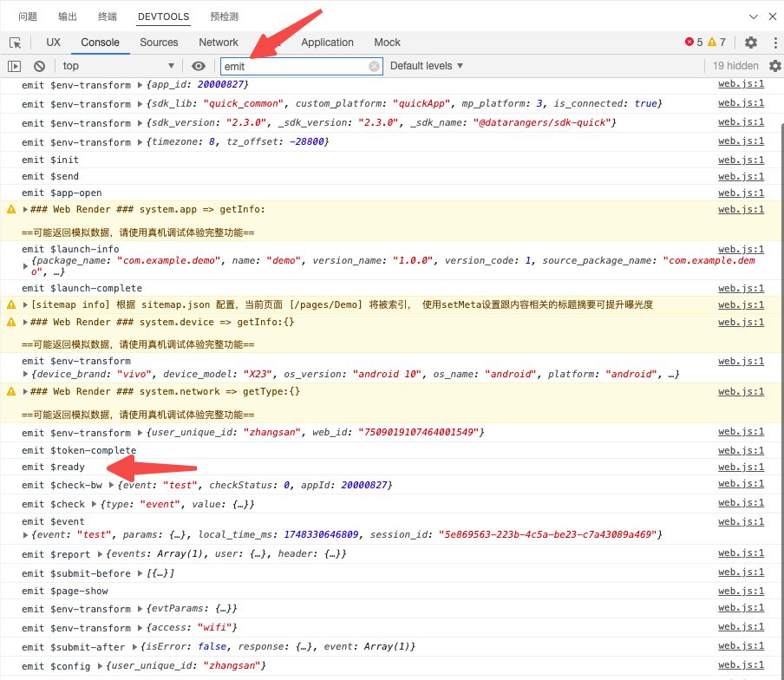Expand the app_id object
The height and width of the screenshot is (680, 784).
click(140, 85)
